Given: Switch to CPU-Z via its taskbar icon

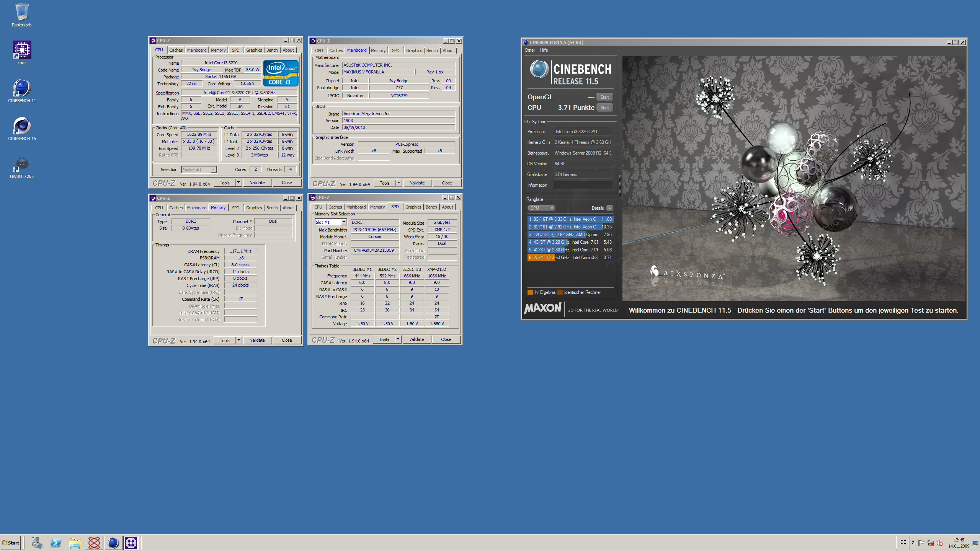Looking at the screenshot, I should click(131, 543).
